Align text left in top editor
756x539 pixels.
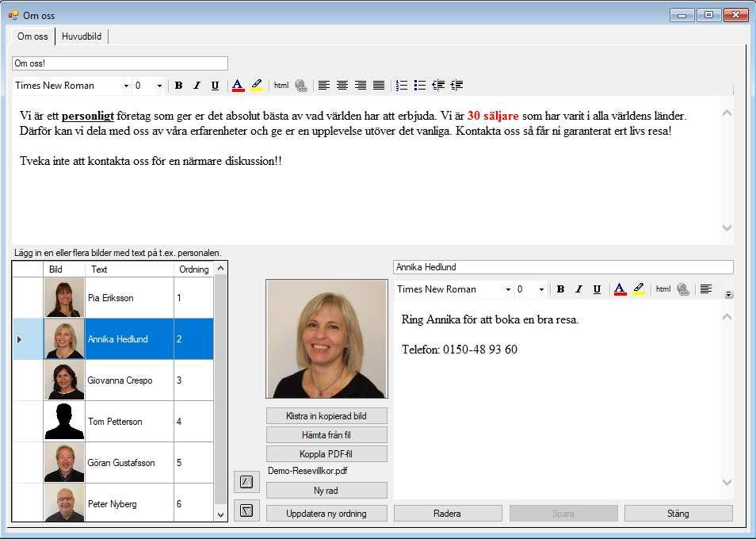324,86
